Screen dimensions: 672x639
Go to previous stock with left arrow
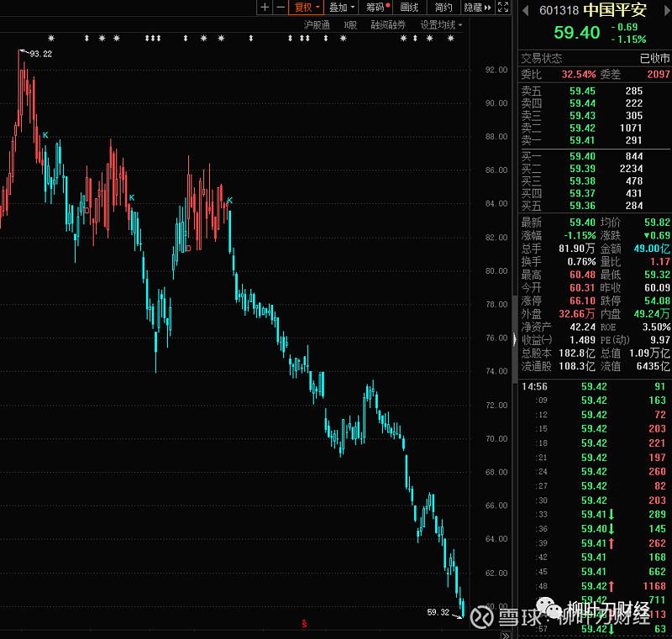(x=526, y=10)
